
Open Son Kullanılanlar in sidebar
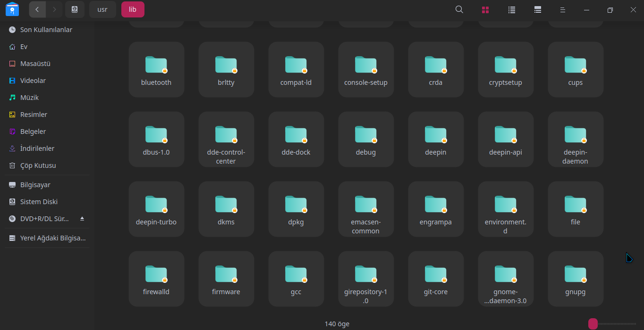tap(47, 30)
